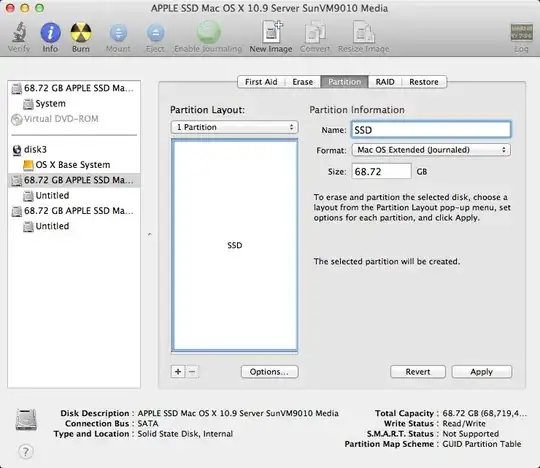The image size is (540, 468).
Task: Click the Total Capacity value text
Action: pyautogui.click(x=485, y=413)
